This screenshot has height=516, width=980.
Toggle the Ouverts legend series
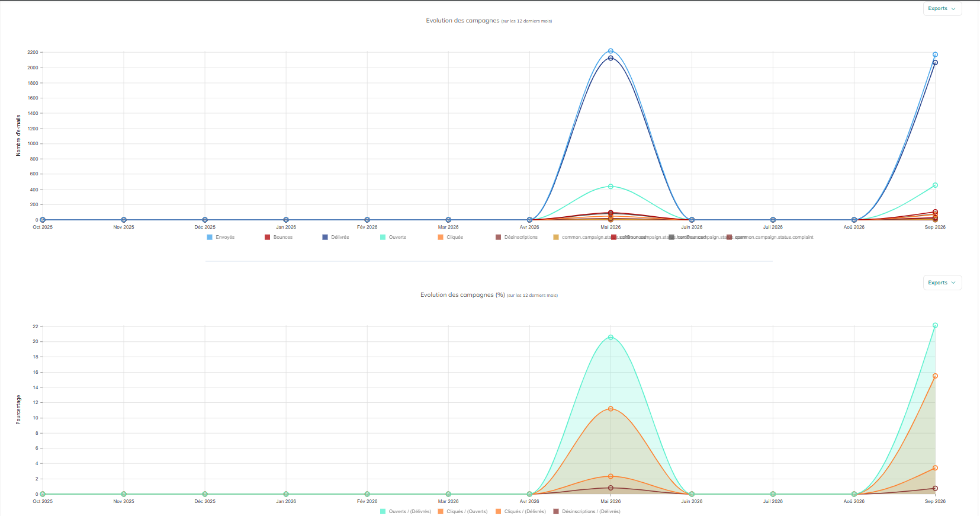tap(393, 237)
